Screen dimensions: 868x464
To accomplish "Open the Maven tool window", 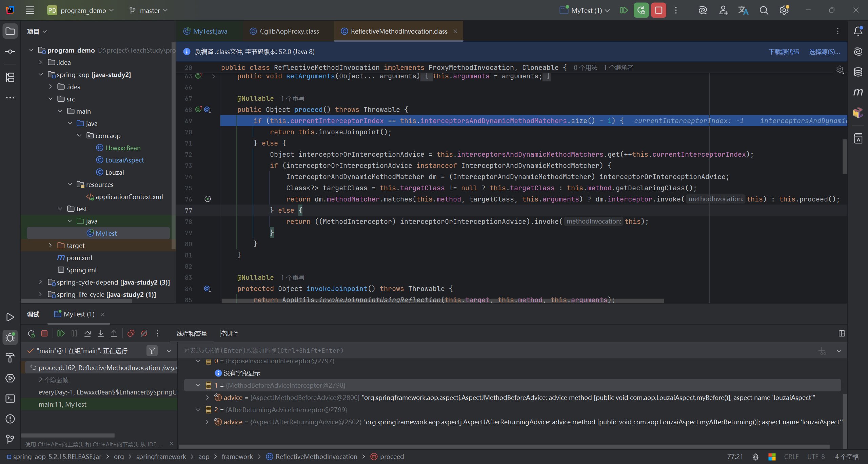I will [858, 92].
